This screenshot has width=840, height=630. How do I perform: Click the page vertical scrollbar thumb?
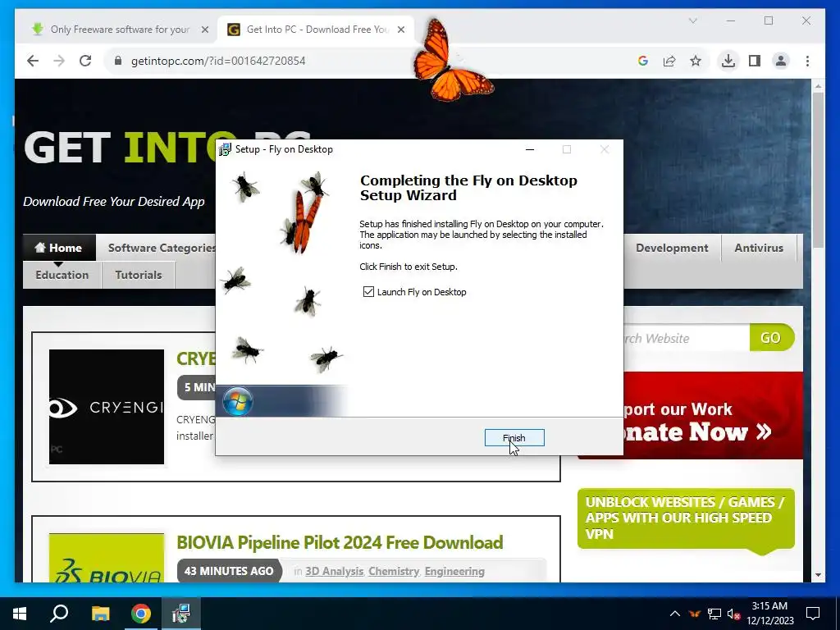coord(818,169)
